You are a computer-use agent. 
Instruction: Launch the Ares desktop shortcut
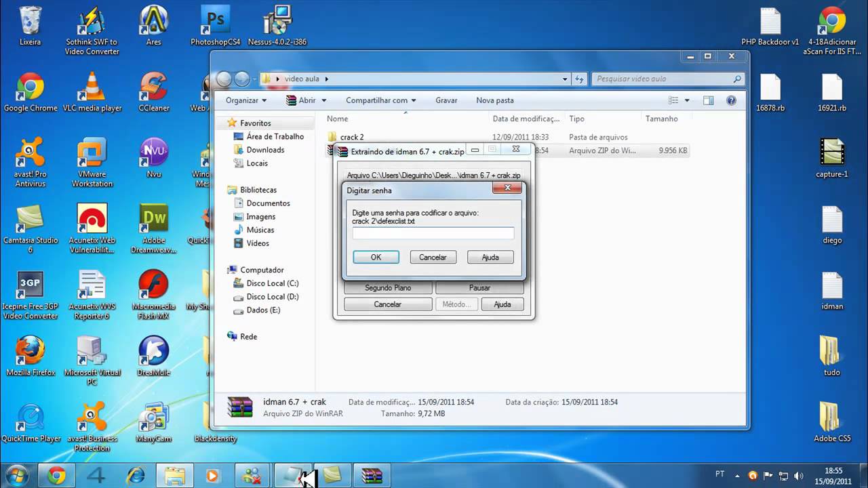(x=154, y=26)
